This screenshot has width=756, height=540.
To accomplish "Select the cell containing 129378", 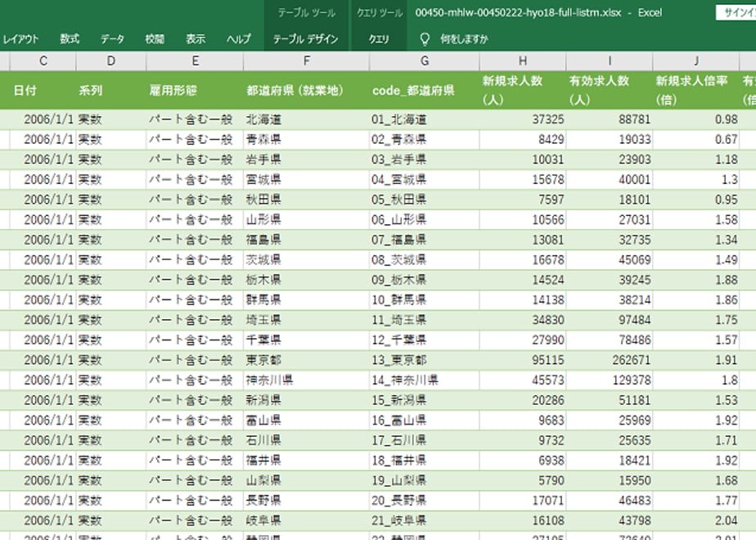I will click(x=610, y=380).
